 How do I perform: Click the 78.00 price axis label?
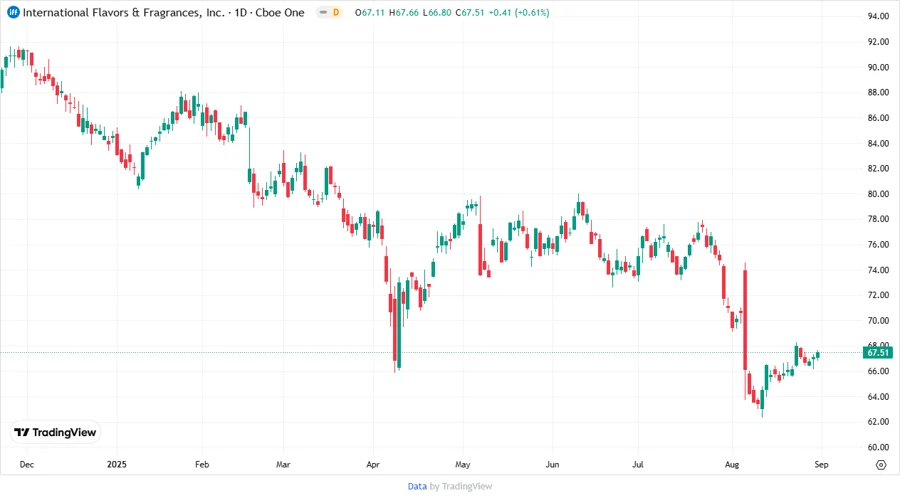tap(878, 219)
